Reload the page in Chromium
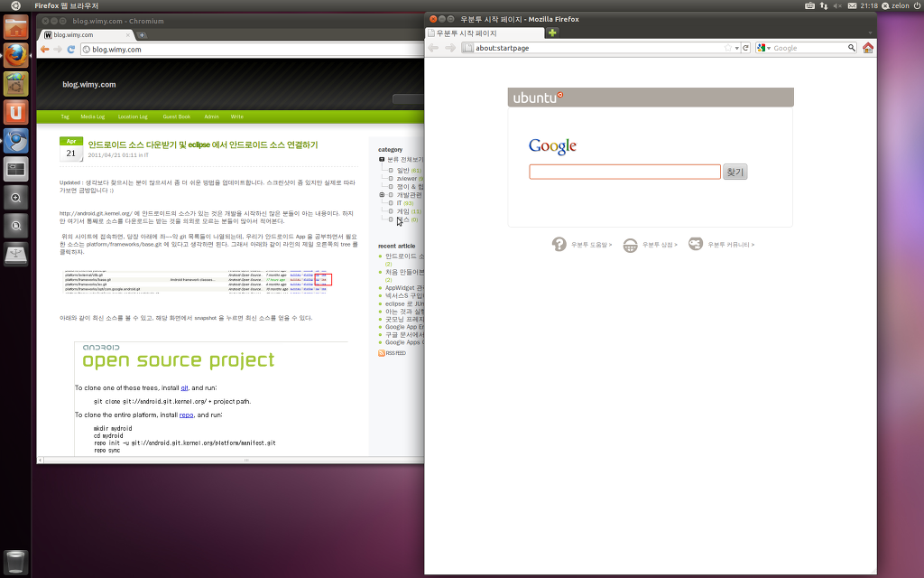Image resolution: width=924 pixels, height=578 pixels. 70,50
